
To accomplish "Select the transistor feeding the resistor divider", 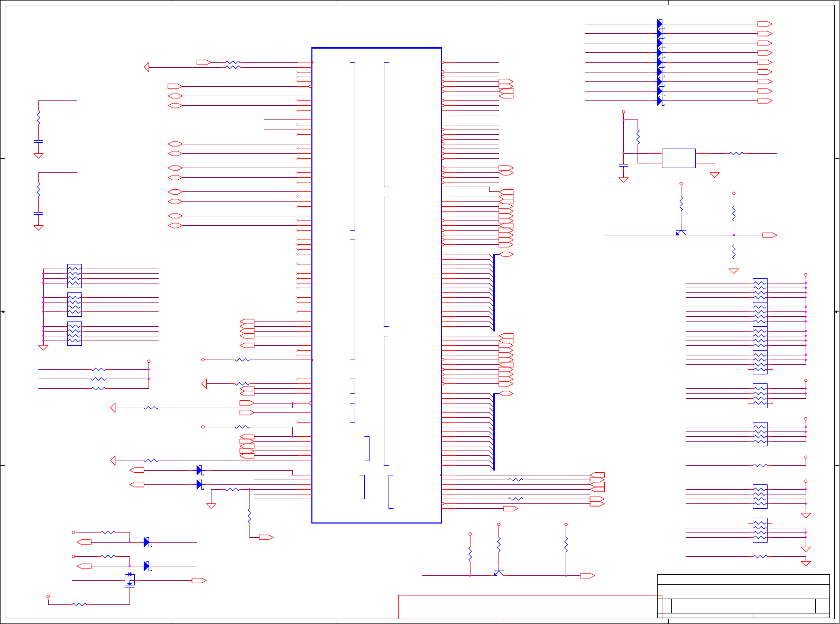I will click(681, 232).
